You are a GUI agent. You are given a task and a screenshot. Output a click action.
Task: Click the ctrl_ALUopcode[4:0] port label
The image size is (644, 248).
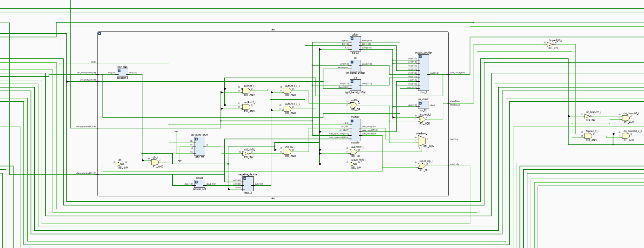click(x=86, y=73)
